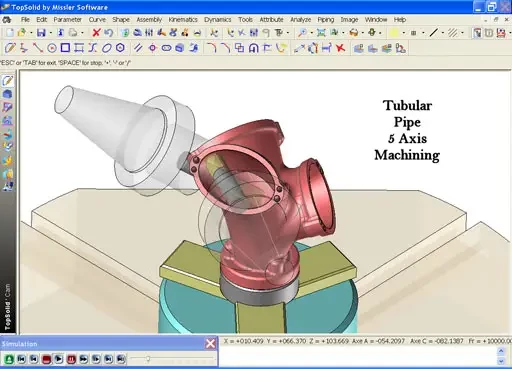Open the Kinematics menu

[x=183, y=20]
